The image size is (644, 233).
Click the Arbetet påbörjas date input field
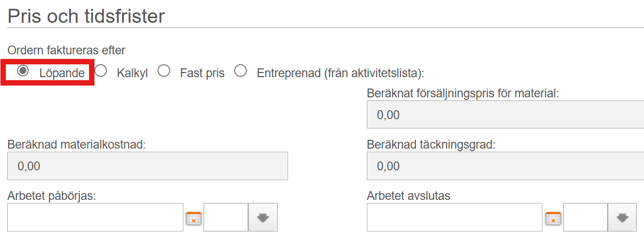coord(95,217)
